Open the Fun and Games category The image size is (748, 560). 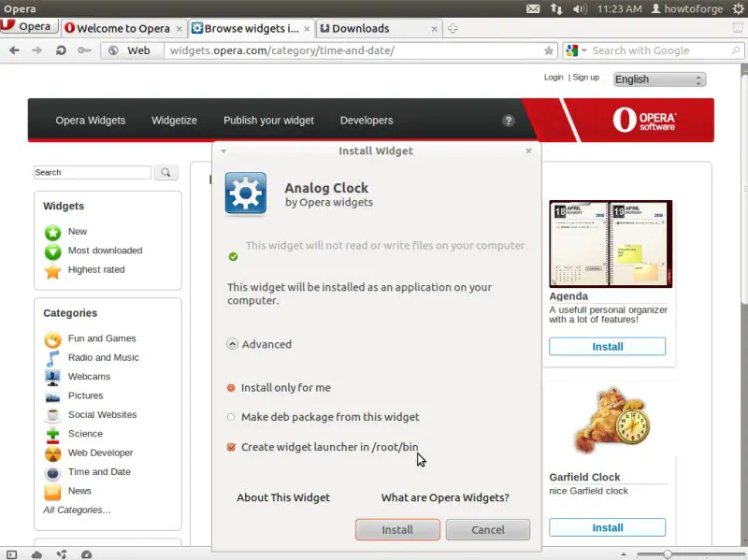(102, 338)
